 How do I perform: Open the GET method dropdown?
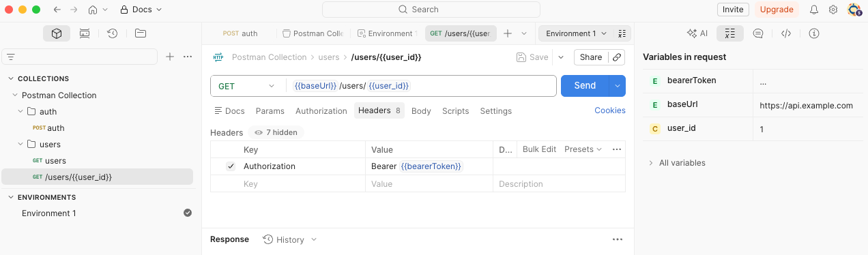click(x=246, y=86)
